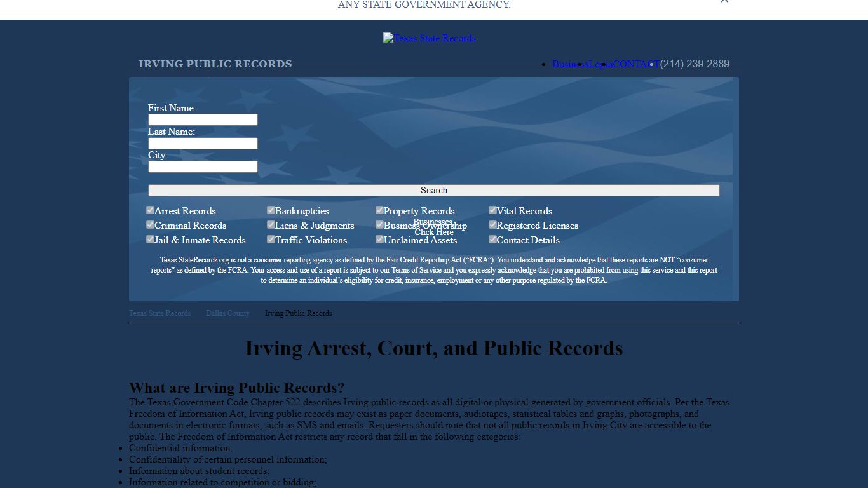
Task: Toggle the Bankruptcies checkbox
Action: [x=271, y=210]
